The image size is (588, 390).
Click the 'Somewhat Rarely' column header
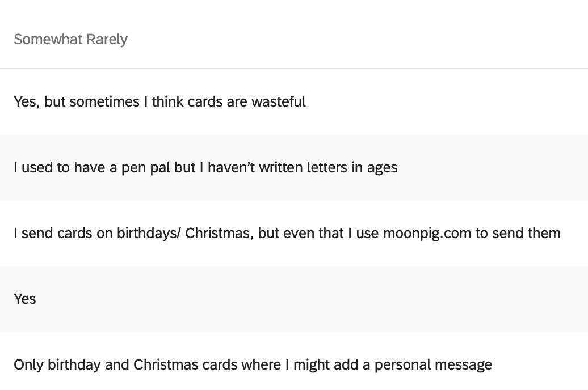(x=70, y=39)
